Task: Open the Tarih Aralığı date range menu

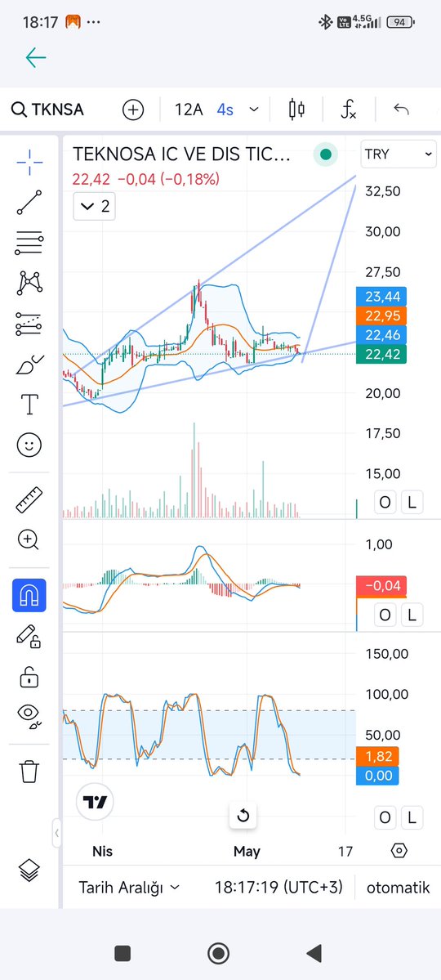Action: [129, 888]
